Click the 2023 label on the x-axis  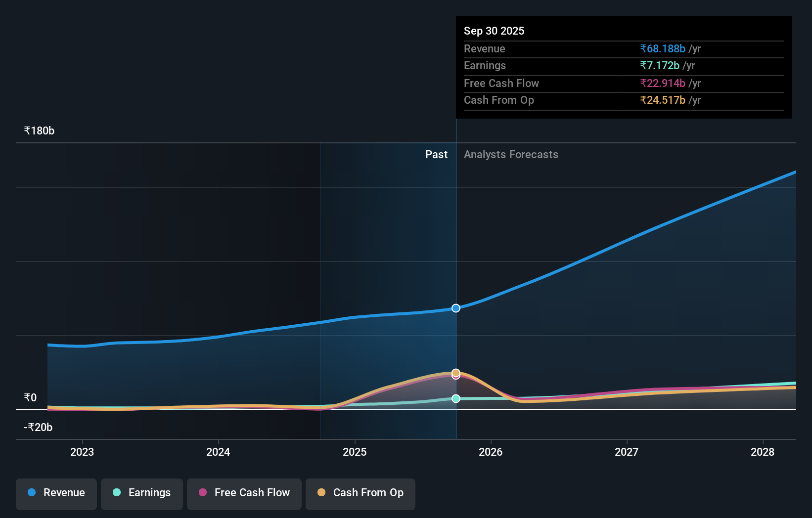(x=82, y=452)
